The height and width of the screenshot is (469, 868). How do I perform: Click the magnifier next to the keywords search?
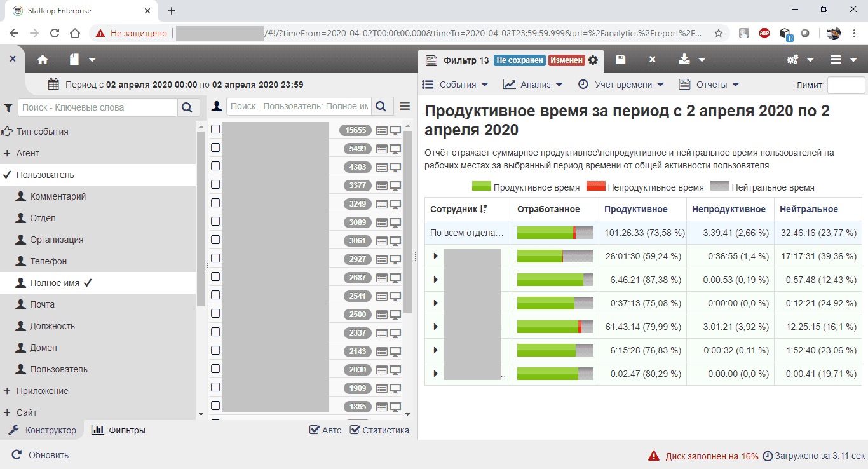click(187, 107)
